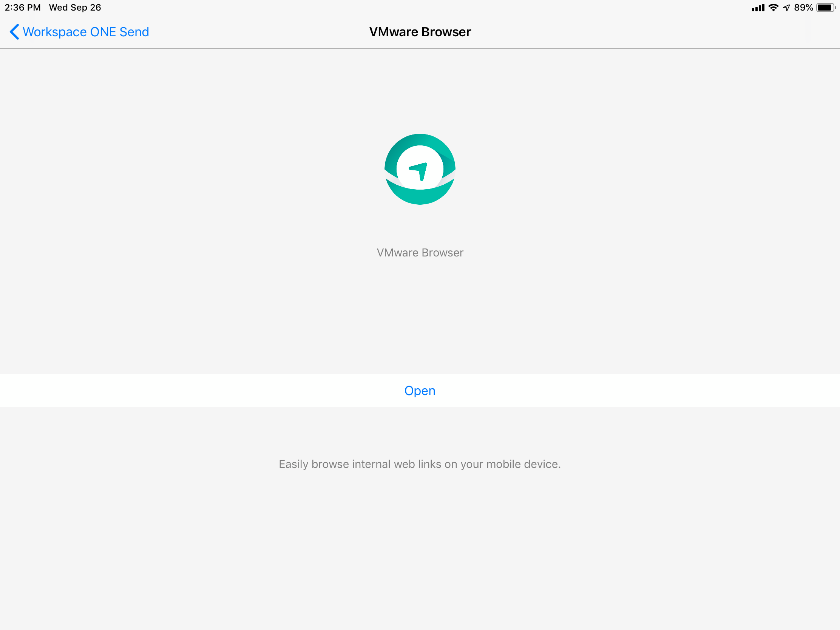Viewport: 840px width, 630px height.
Task: Tap the location services arrow icon
Action: [x=786, y=8]
